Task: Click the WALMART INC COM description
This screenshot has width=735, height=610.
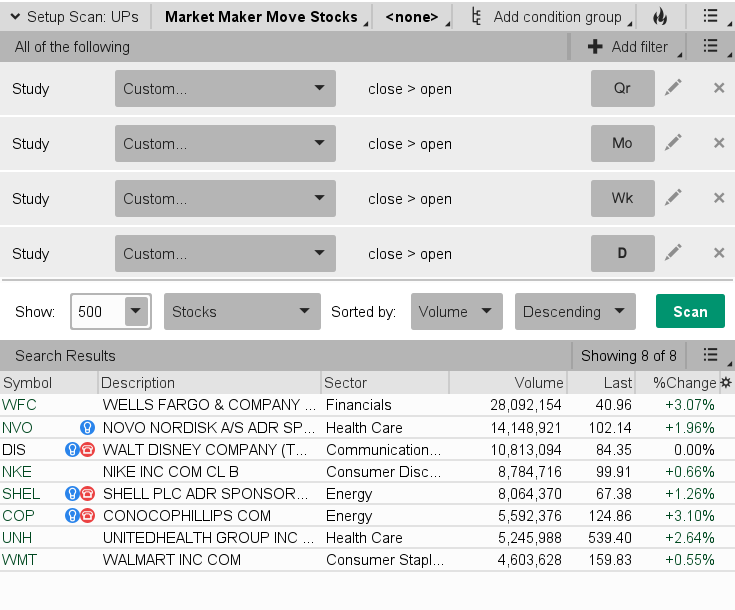Action: coord(172,560)
